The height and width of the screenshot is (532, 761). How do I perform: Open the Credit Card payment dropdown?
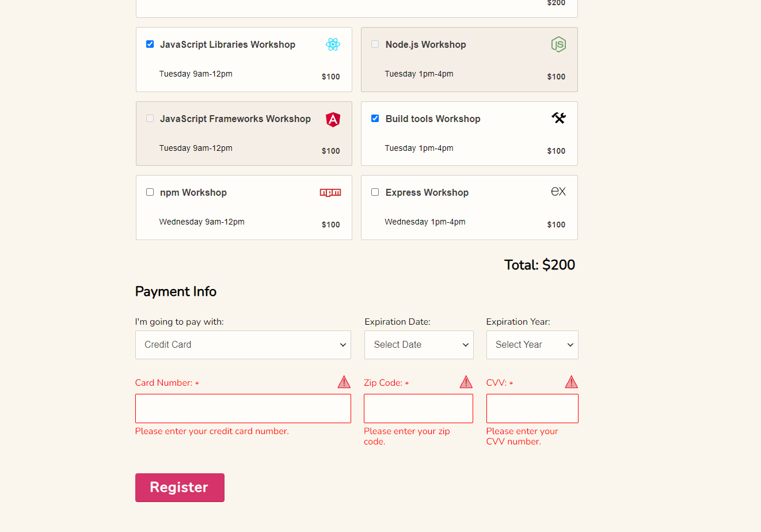pyautogui.click(x=243, y=345)
